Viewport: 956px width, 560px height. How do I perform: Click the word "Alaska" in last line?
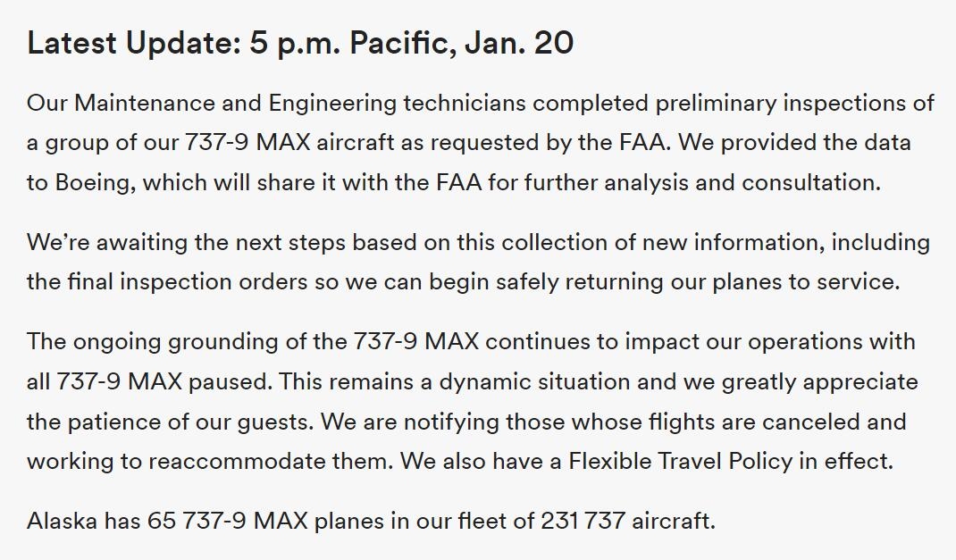tap(63, 521)
